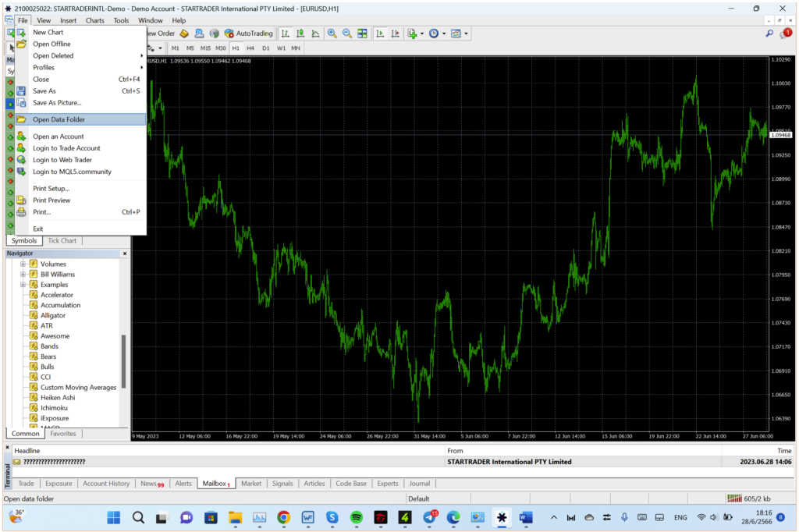The height and width of the screenshot is (532, 799).
Task: Open Telegram from the taskbar
Action: click(x=430, y=518)
